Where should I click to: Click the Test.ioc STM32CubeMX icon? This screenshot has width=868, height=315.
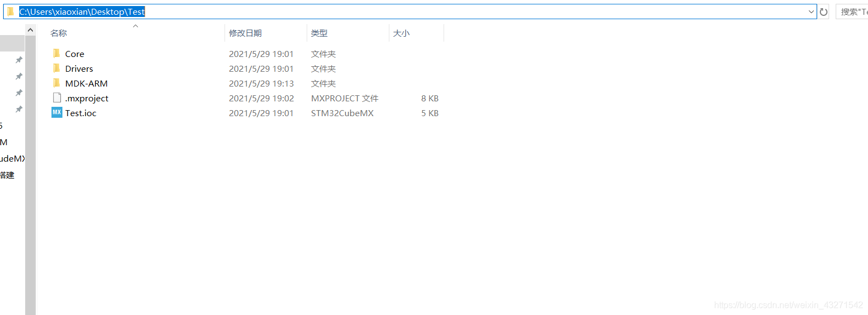[57, 112]
